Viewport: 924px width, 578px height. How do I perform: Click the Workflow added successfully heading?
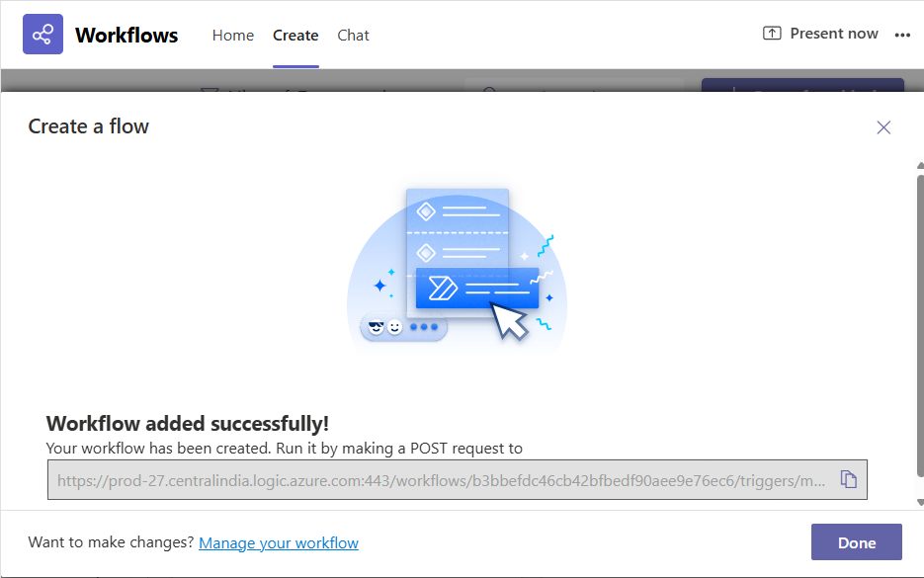point(188,424)
